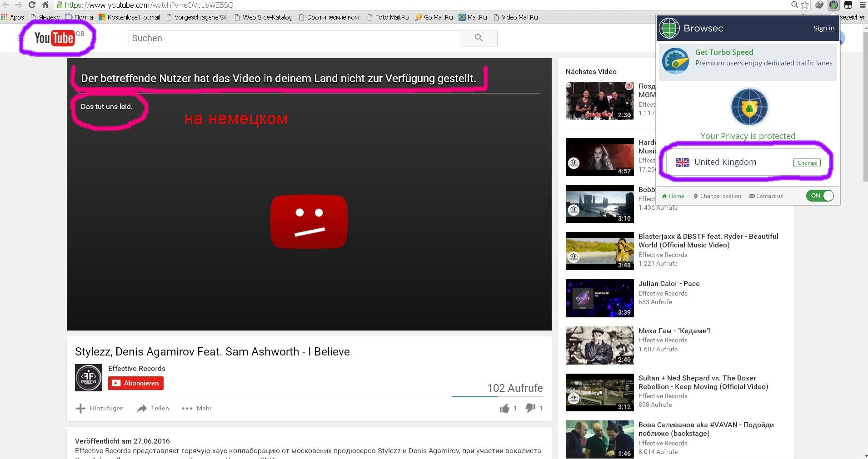The image size is (868, 459).
Task: Subscribe with the Abonnieren button
Action: click(x=136, y=383)
